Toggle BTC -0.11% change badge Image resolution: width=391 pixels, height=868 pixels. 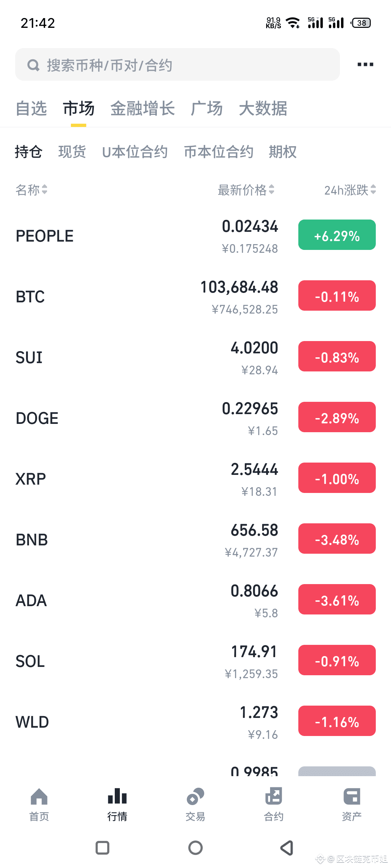337,295
